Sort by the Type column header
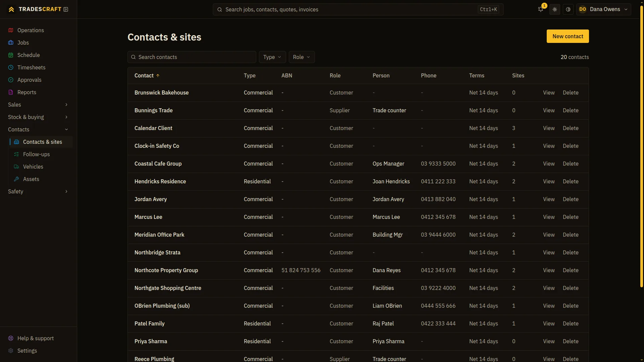This screenshot has width=644, height=362. pos(250,76)
